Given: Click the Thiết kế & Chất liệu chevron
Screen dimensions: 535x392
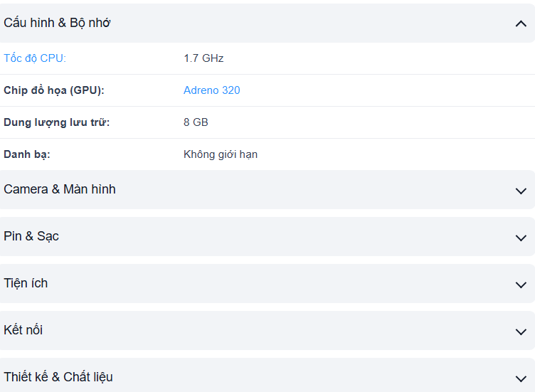Looking at the screenshot, I should point(521,378).
